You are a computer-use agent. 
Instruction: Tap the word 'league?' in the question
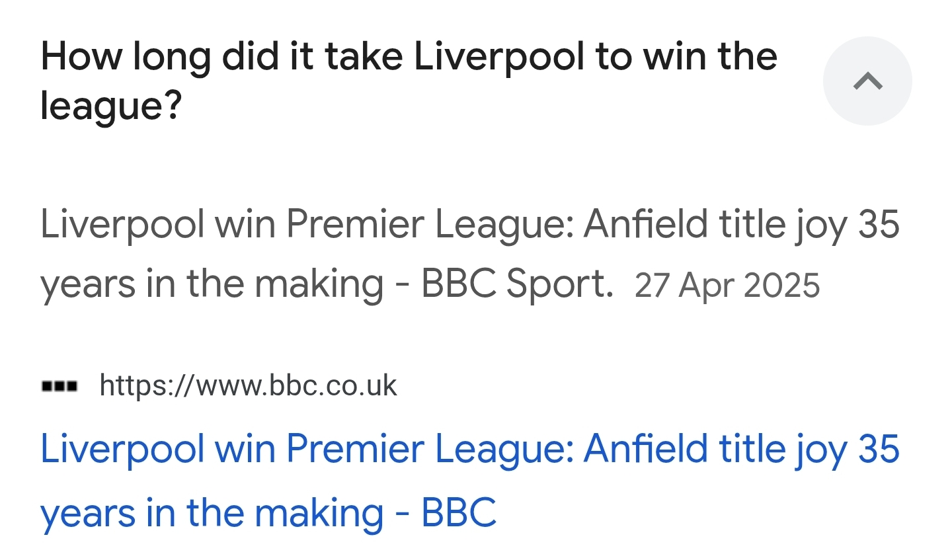pyautogui.click(x=111, y=106)
